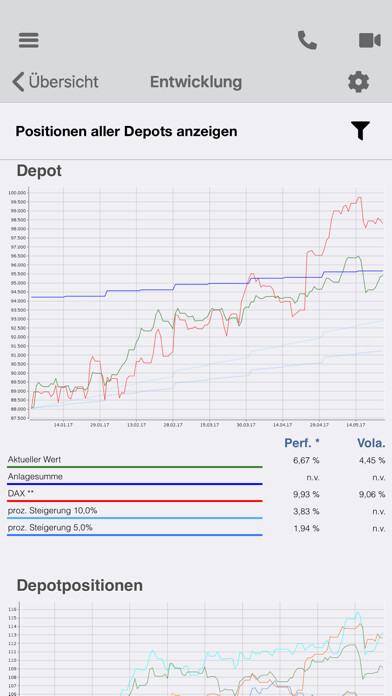Tap the Depot chart area

click(x=196, y=307)
